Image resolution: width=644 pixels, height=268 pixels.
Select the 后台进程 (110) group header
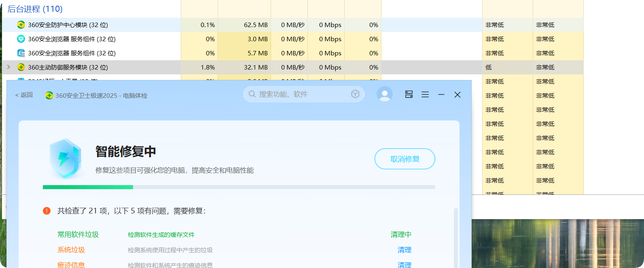click(x=35, y=9)
